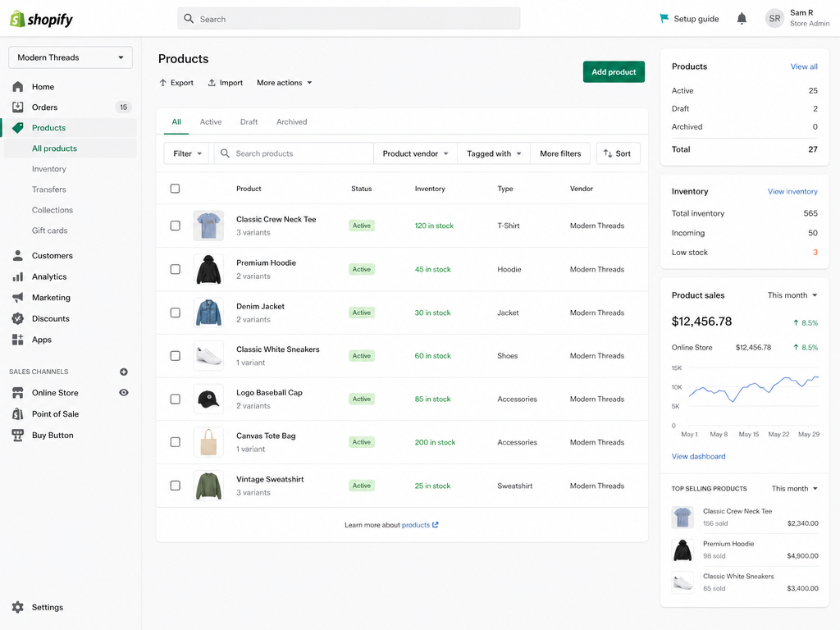
Task: Click the Import upload icon
Action: point(212,83)
